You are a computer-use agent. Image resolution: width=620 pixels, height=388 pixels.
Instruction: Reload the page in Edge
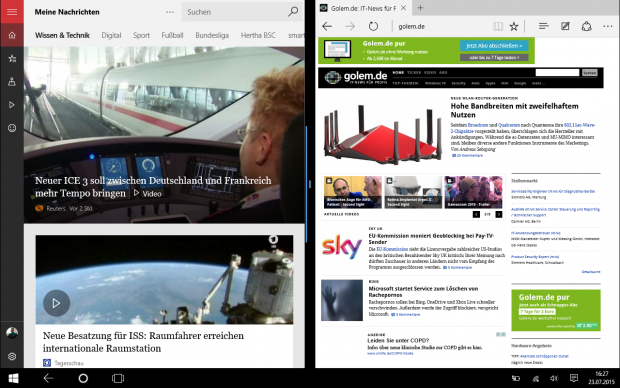tap(373, 26)
